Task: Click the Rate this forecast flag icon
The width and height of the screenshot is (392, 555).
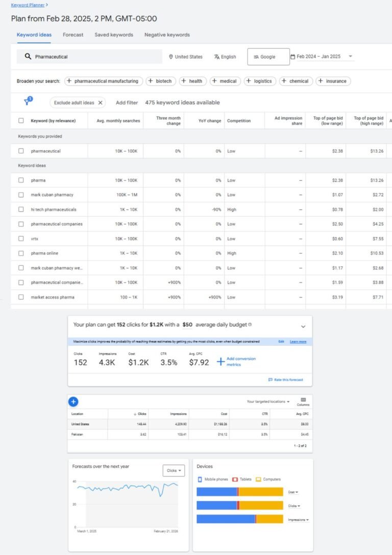Action: [x=271, y=379]
